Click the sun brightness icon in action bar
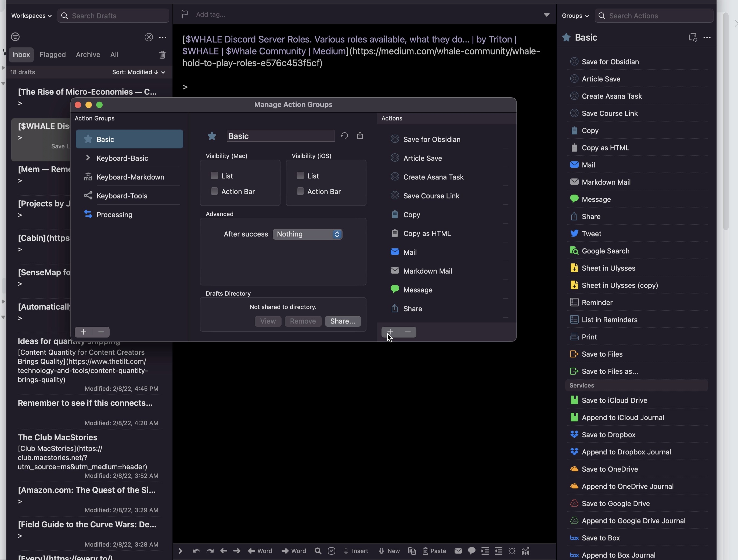The height and width of the screenshot is (560, 738). pos(512,551)
